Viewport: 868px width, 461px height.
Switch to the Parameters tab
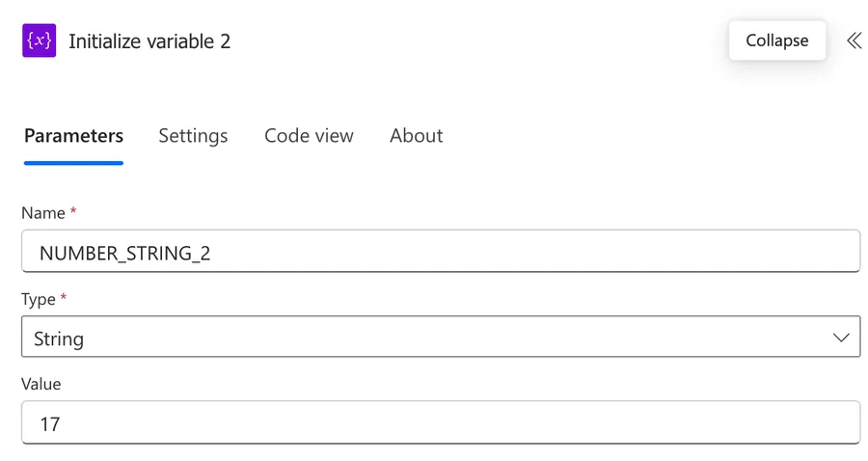[x=73, y=136]
